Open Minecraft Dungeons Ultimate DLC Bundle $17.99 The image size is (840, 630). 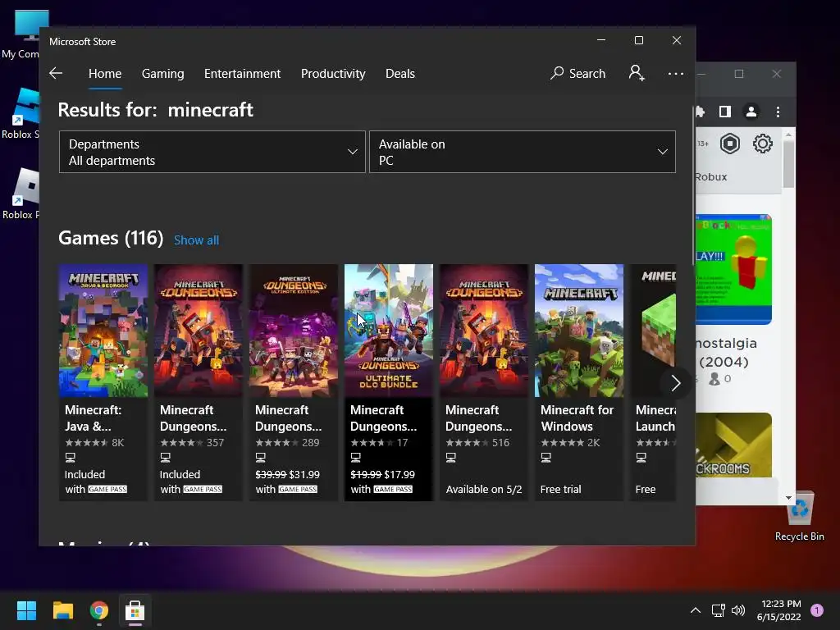(x=389, y=382)
